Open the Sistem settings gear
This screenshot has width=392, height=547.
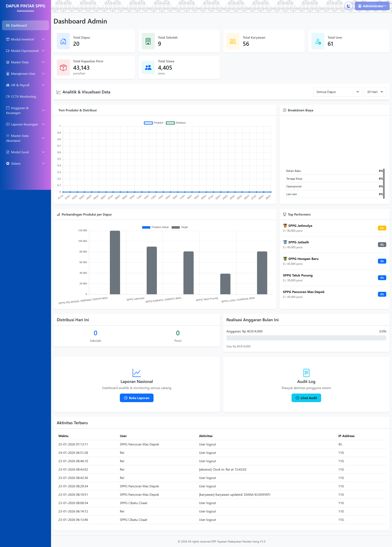8,163
